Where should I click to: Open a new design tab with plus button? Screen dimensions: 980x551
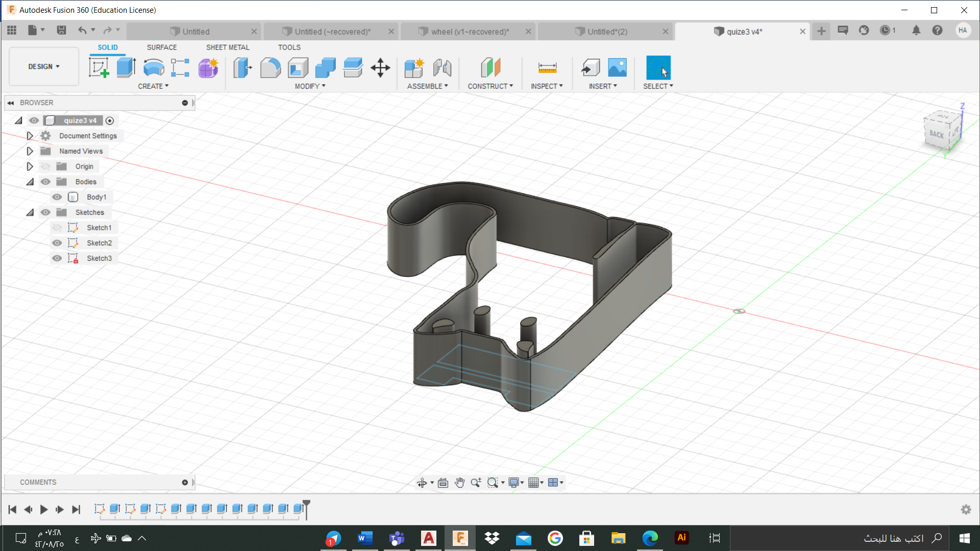click(821, 31)
